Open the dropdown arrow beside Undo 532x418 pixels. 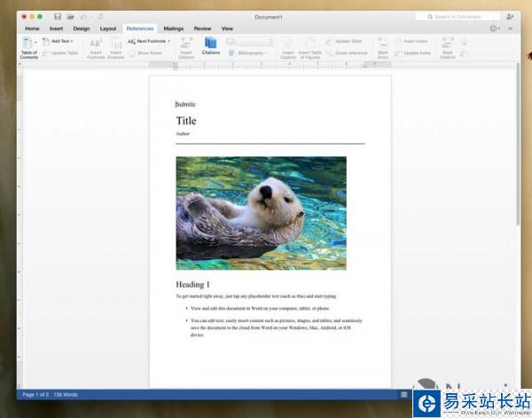[x=90, y=17]
